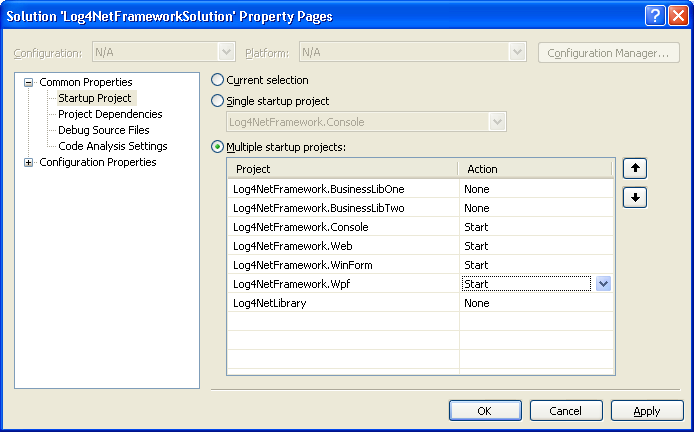Click the Apply button
Screen dimensions: 694x432
click(647, 411)
